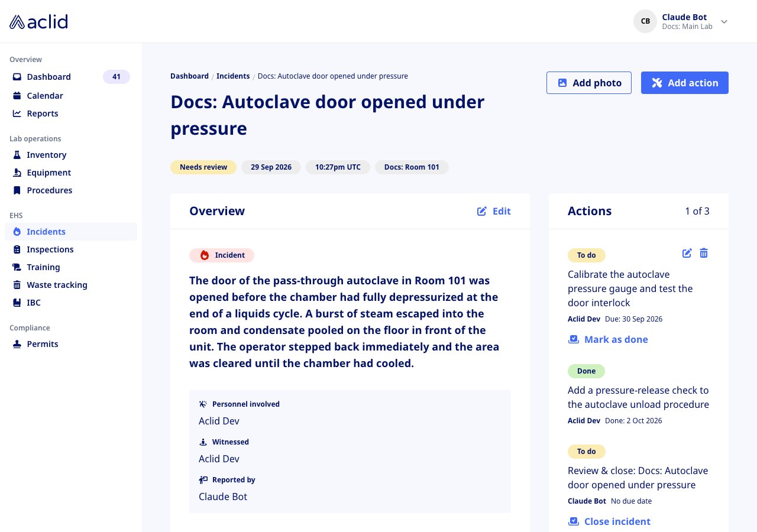This screenshot has height=532, width=757.
Task: Click 'Done: 2 Oct 2026' text
Action: pos(633,421)
